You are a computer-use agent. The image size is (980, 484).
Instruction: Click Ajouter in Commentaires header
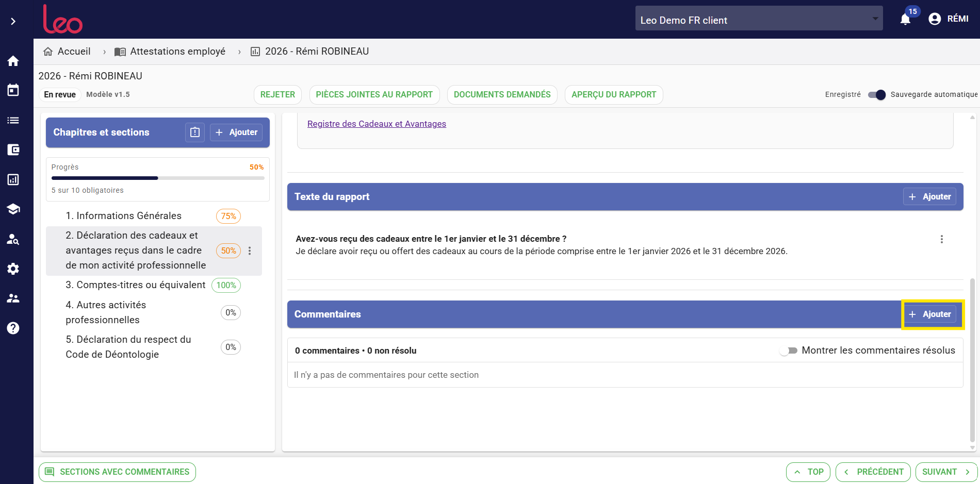[x=930, y=314]
